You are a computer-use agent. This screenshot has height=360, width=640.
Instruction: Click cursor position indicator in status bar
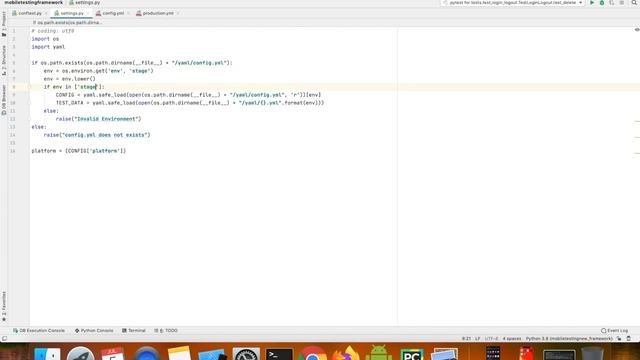pyautogui.click(x=466, y=338)
